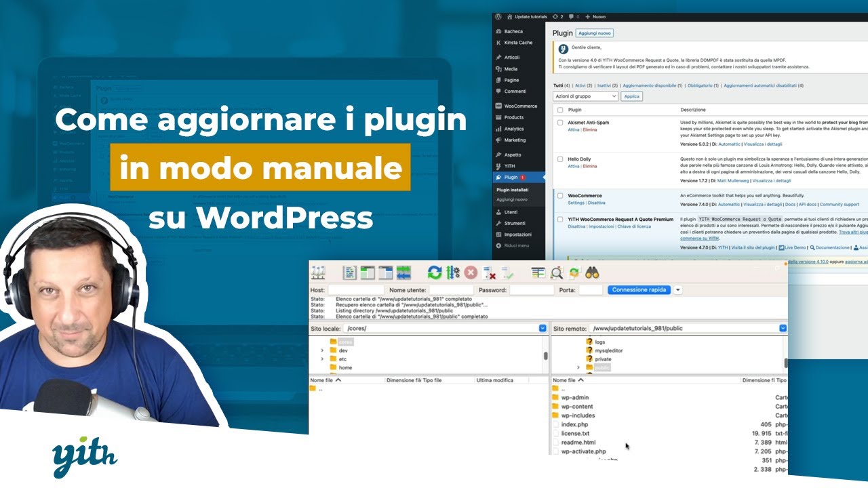Expand etc folder in local tree

(x=322, y=359)
